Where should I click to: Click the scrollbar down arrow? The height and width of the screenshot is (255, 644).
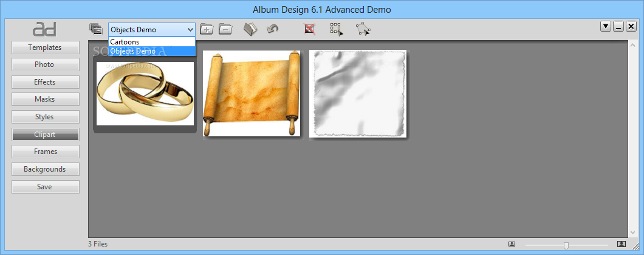pyautogui.click(x=632, y=232)
